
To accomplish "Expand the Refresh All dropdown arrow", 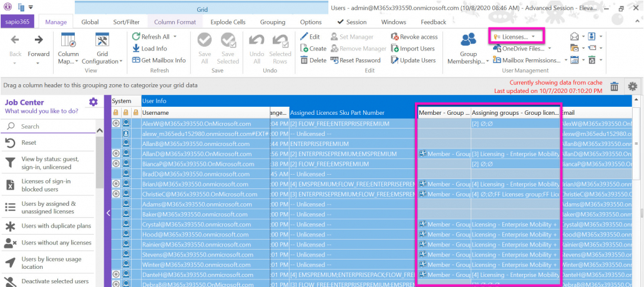I will coord(175,37).
